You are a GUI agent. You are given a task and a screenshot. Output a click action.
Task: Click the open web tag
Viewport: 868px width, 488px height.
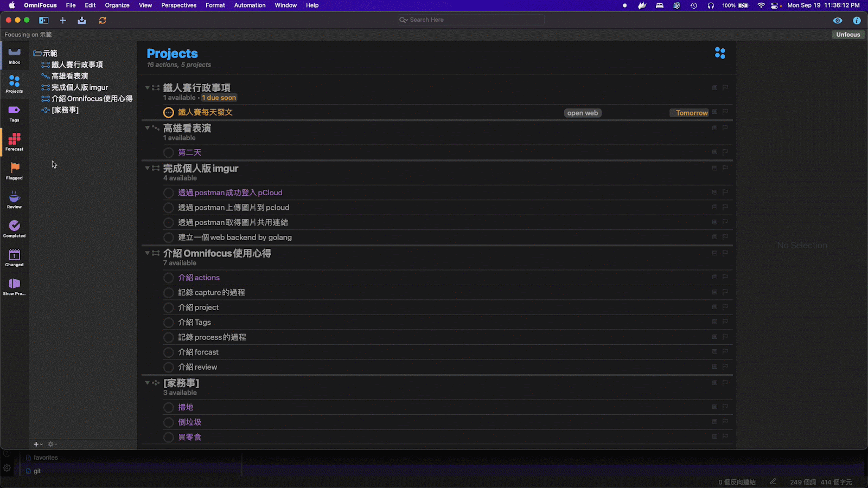(x=583, y=113)
